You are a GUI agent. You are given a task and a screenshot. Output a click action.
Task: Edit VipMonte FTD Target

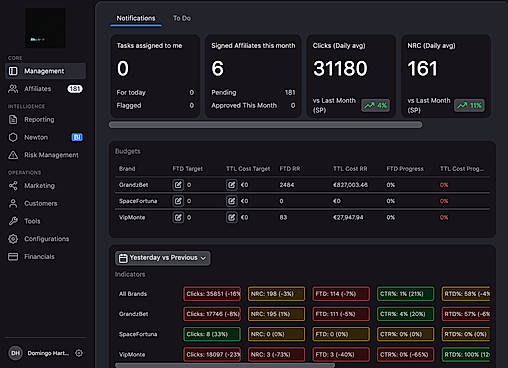[178, 217]
